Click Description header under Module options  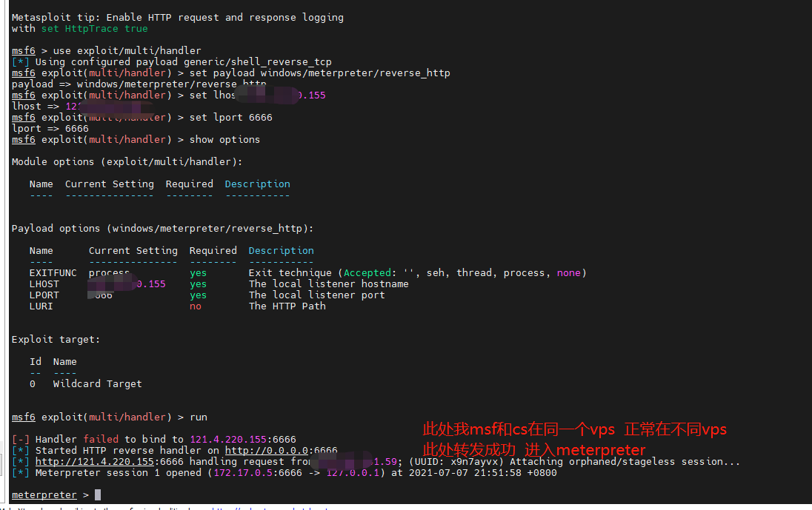click(x=257, y=184)
